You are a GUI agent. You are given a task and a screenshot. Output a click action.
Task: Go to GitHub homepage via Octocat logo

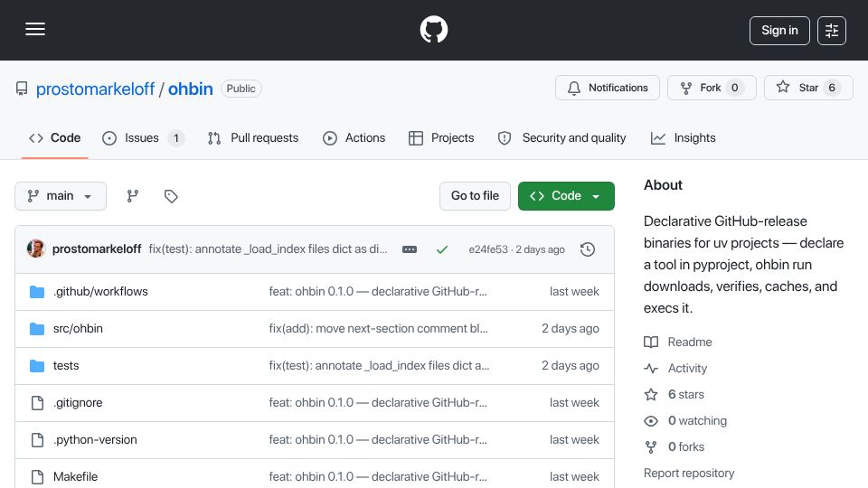tap(433, 29)
